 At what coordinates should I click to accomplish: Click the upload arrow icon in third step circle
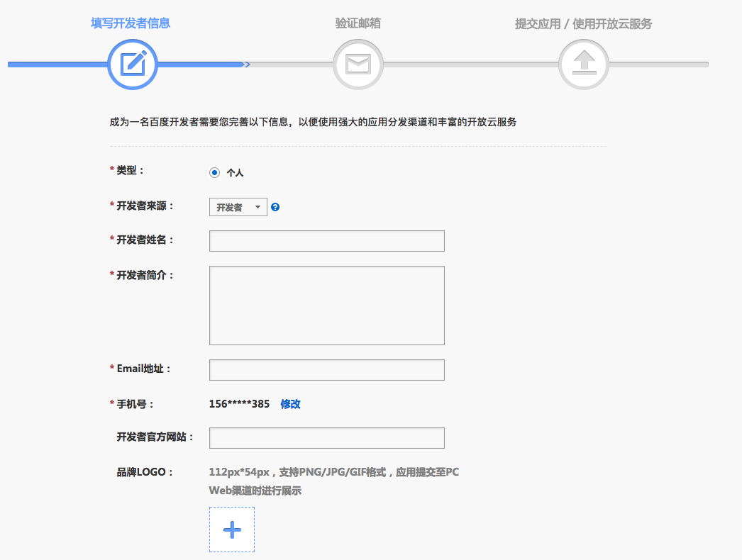point(583,64)
